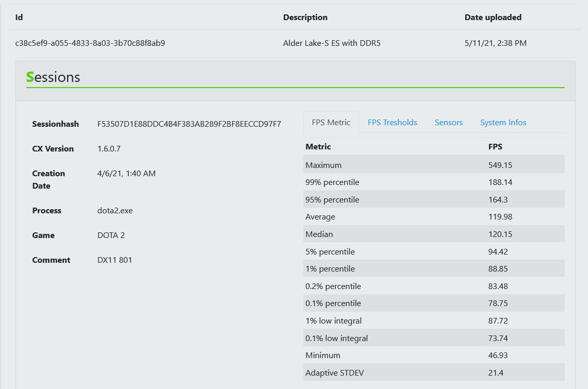The image size is (588, 389).
Task: Click the Median metric label
Action: pos(319,234)
